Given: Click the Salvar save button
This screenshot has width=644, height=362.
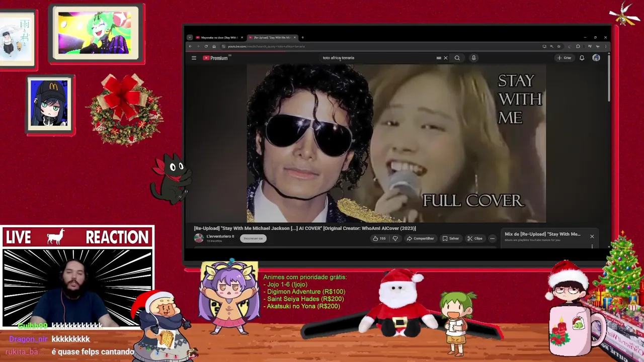Looking at the screenshot, I should click(x=451, y=238).
